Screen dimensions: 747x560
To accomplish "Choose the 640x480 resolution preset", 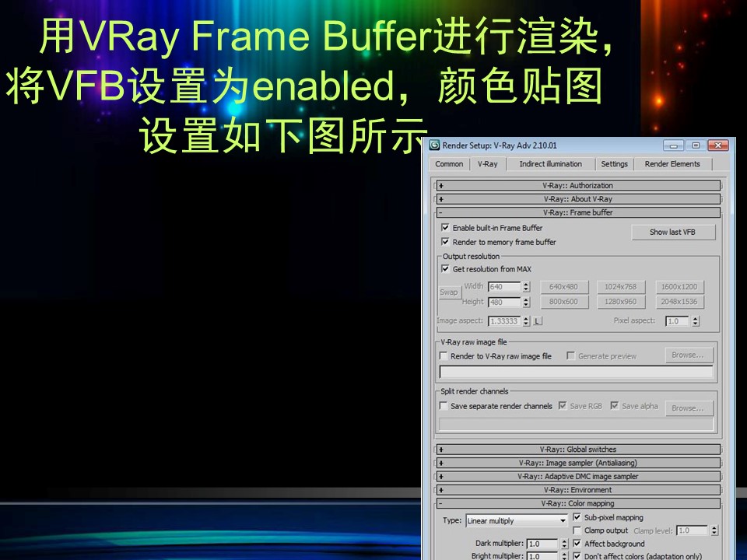I will coord(563,287).
